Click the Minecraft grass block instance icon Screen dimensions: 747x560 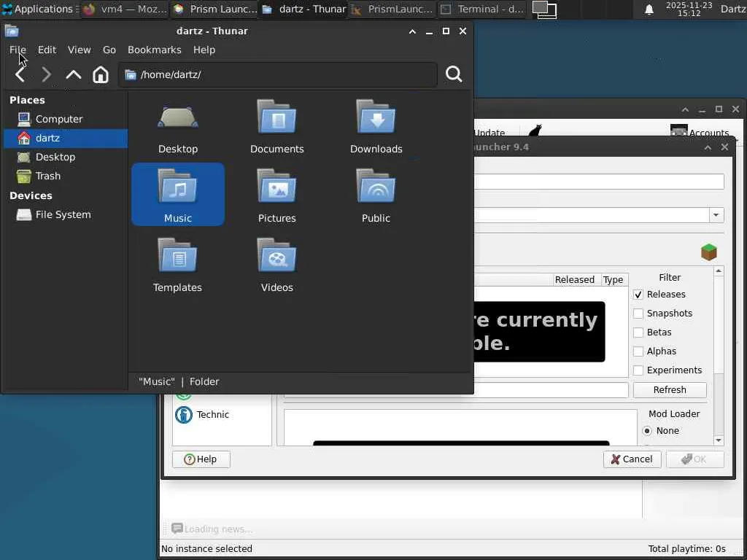pyautogui.click(x=709, y=252)
